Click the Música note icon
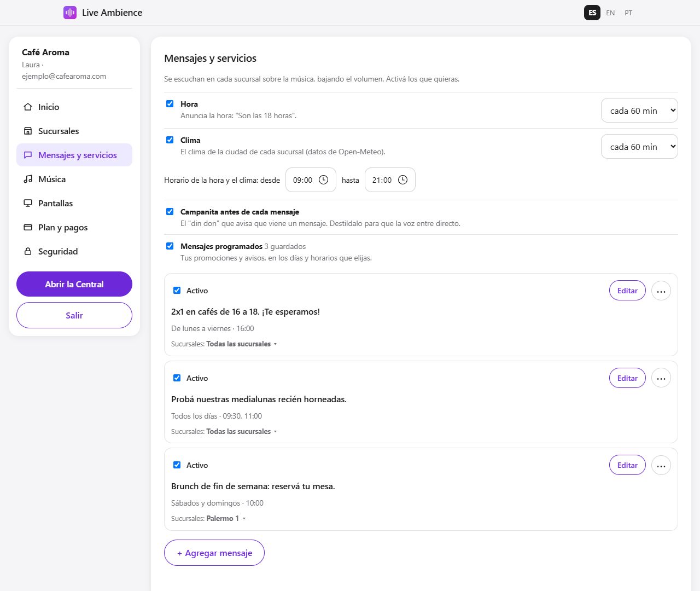The width and height of the screenshot is (700, 591). 28,179
